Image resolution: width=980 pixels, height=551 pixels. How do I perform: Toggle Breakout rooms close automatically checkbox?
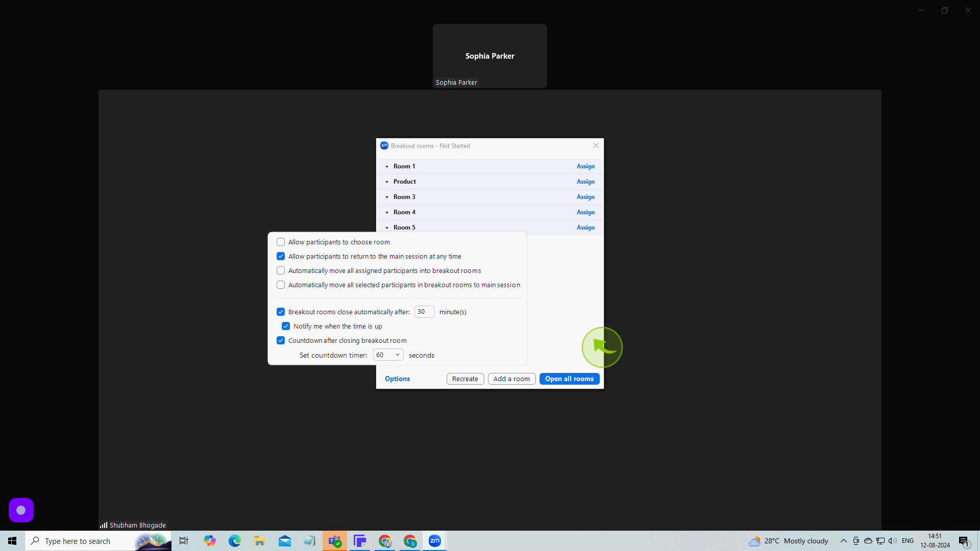click(x=281, y=312)
